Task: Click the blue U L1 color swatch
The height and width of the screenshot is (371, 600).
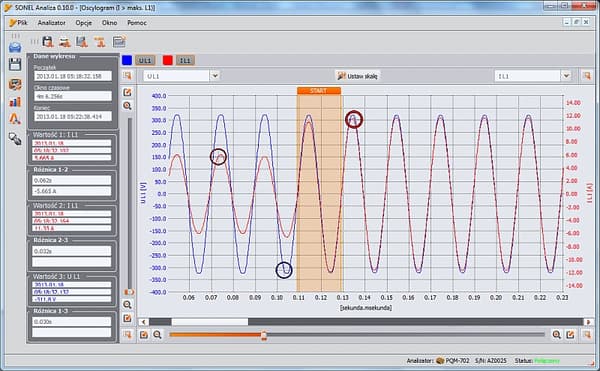Action: pos(127,60)
